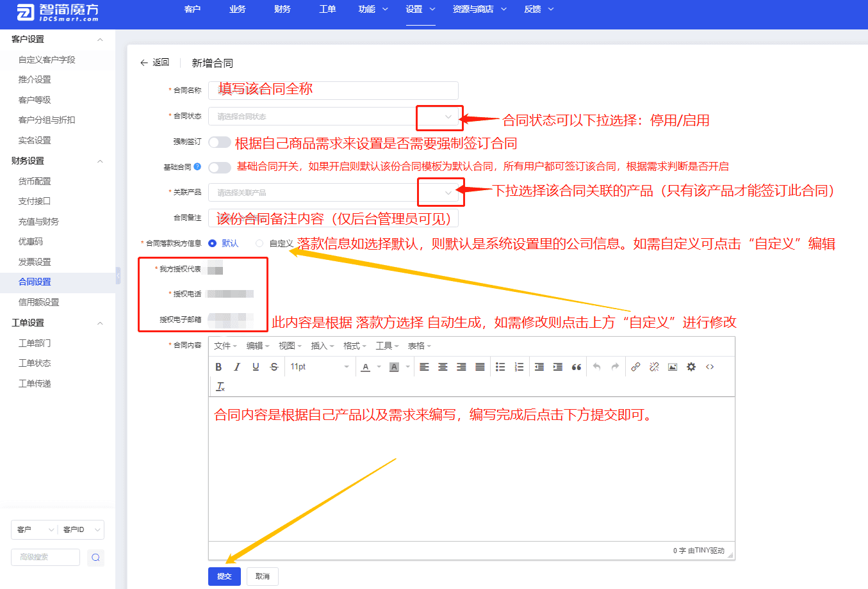868x589 pixels.
Task: Click the search magnifier button in sidebar
Action: tap(95, 557)
